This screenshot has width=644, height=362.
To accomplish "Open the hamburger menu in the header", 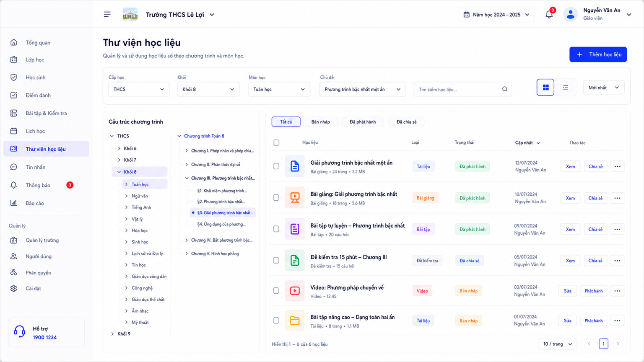I will pyautogui.click(x=107, y=14).
